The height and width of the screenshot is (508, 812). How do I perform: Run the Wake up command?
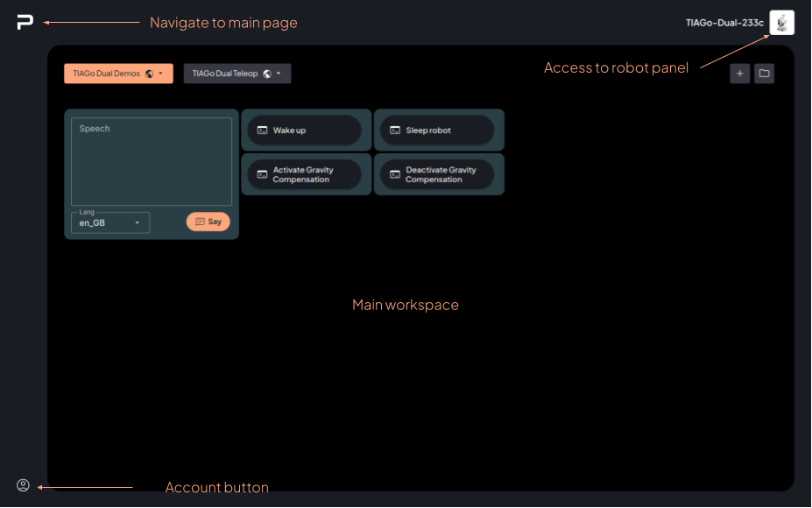tap(305, 130)
